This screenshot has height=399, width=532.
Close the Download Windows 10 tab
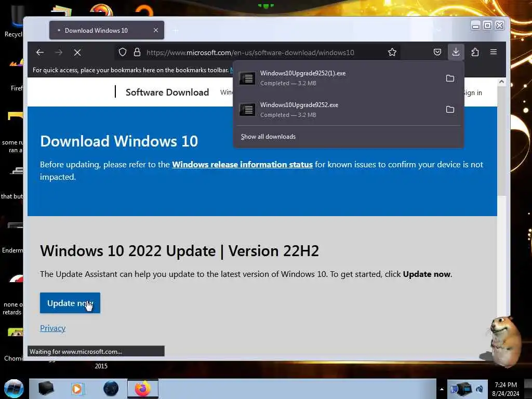pos(156,30)
